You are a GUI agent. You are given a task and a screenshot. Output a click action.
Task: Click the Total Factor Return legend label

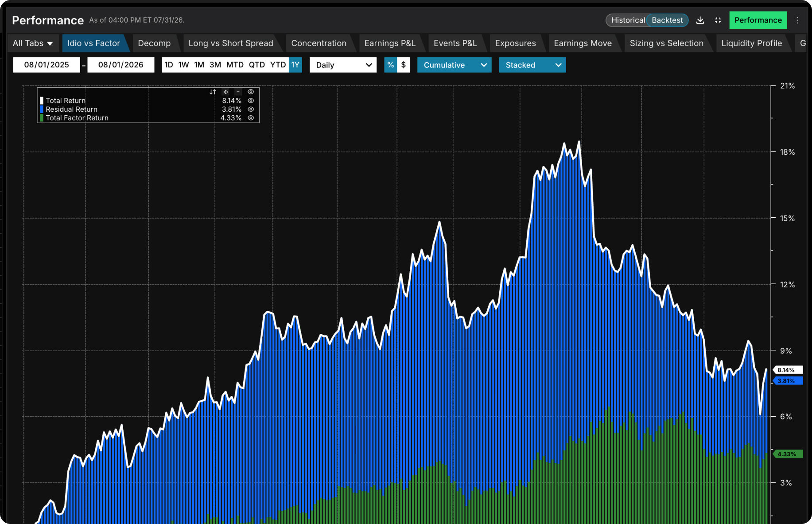(77, 118)
